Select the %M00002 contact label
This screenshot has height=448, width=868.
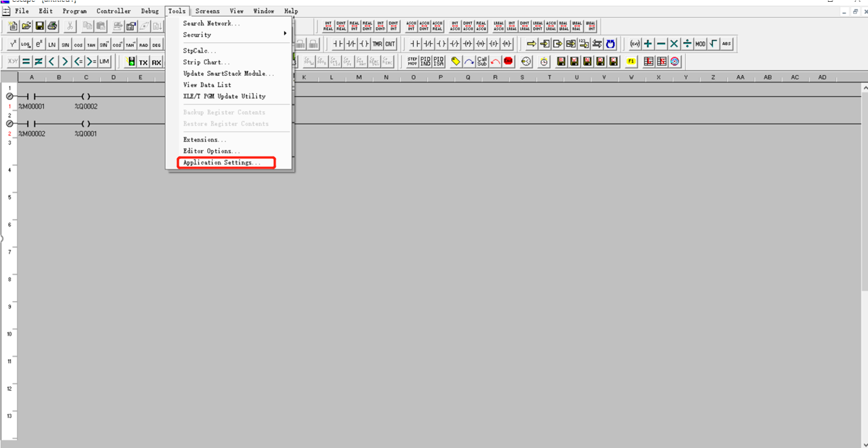tap(31, 134)
